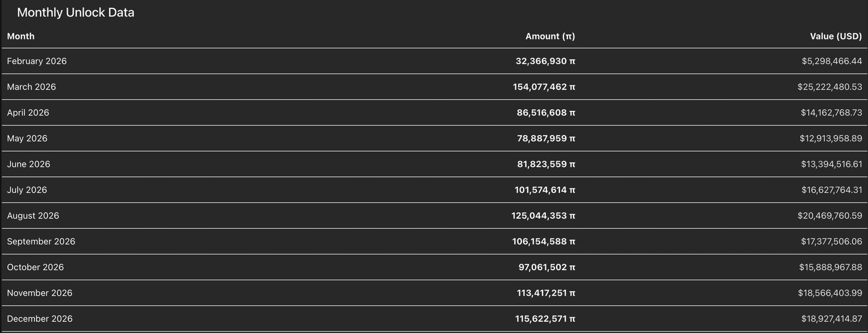868x333 pixels.
Task: Select the June 2026 month cell
Action: [x=29, y=164]
